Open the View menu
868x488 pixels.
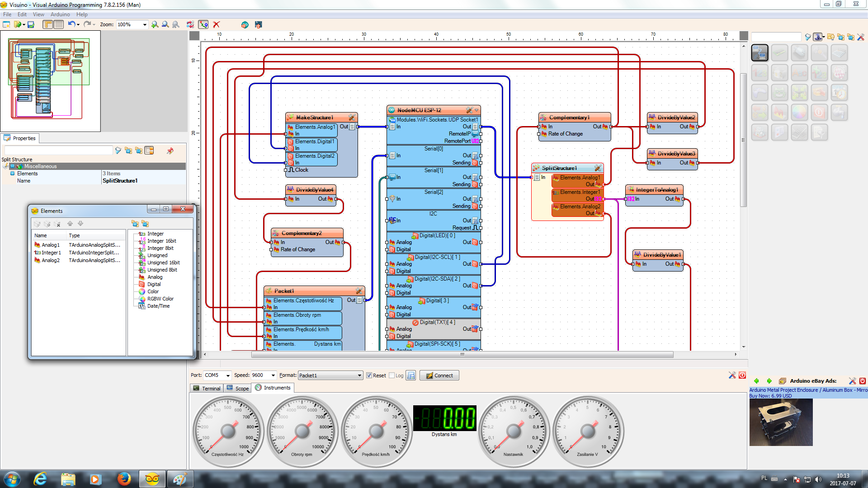(x=38, y=14)
